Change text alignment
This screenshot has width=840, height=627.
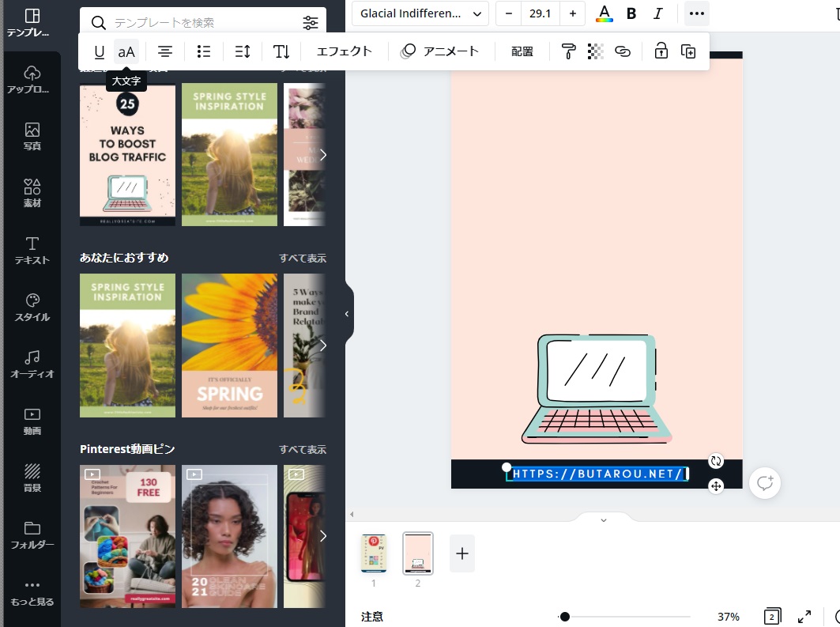click(x=165, y=51)
